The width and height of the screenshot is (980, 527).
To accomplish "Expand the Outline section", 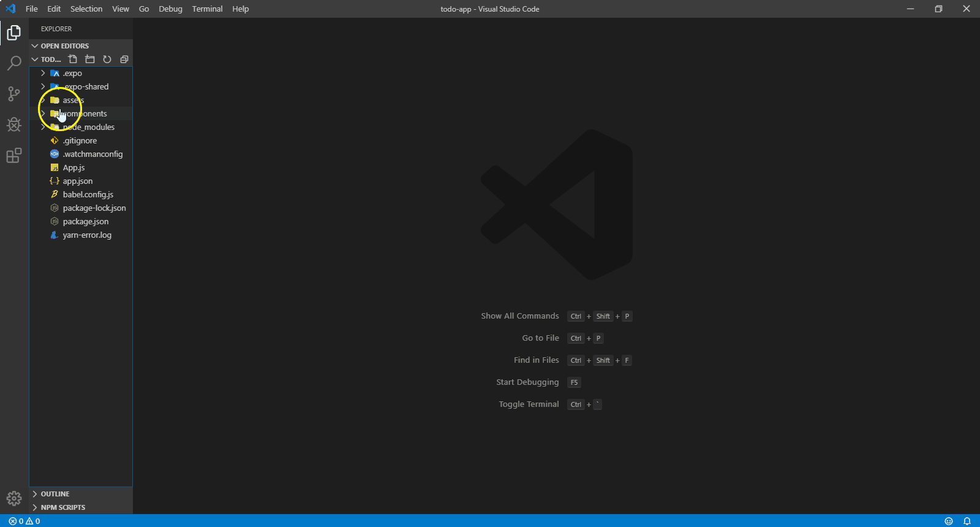I will (55, 494).
